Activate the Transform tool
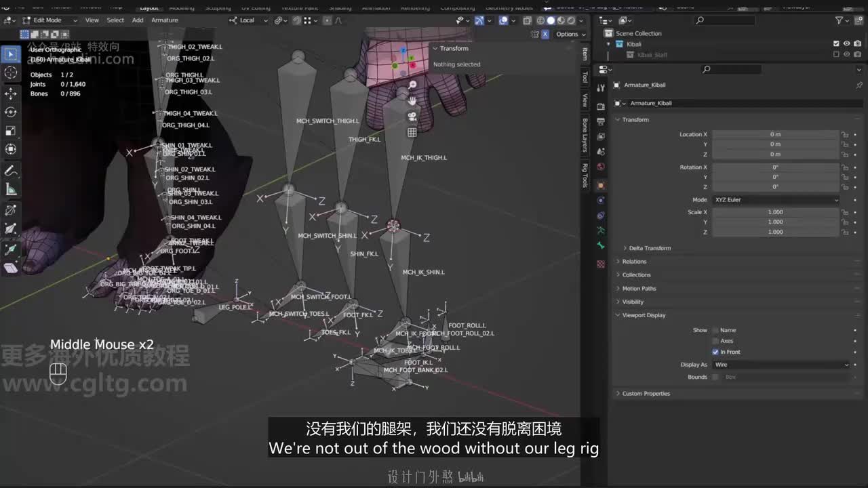The width and height of the screenshot is (868, 488). pos(11,150)
